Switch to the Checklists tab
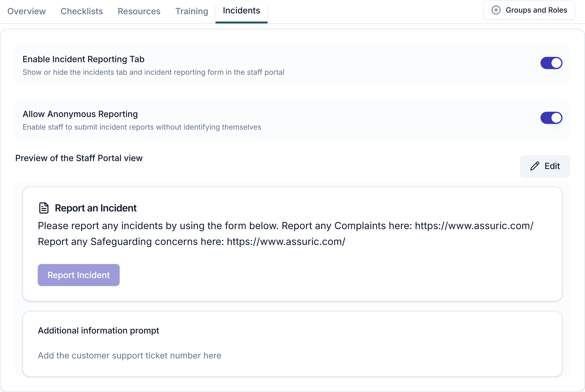The height and width of the screenshot is (392, 585). tap(82, 11)
